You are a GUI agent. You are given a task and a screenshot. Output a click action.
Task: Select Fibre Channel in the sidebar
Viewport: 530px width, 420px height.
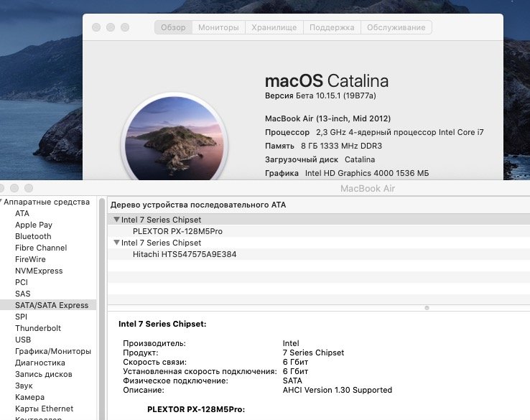pos(41,248)
